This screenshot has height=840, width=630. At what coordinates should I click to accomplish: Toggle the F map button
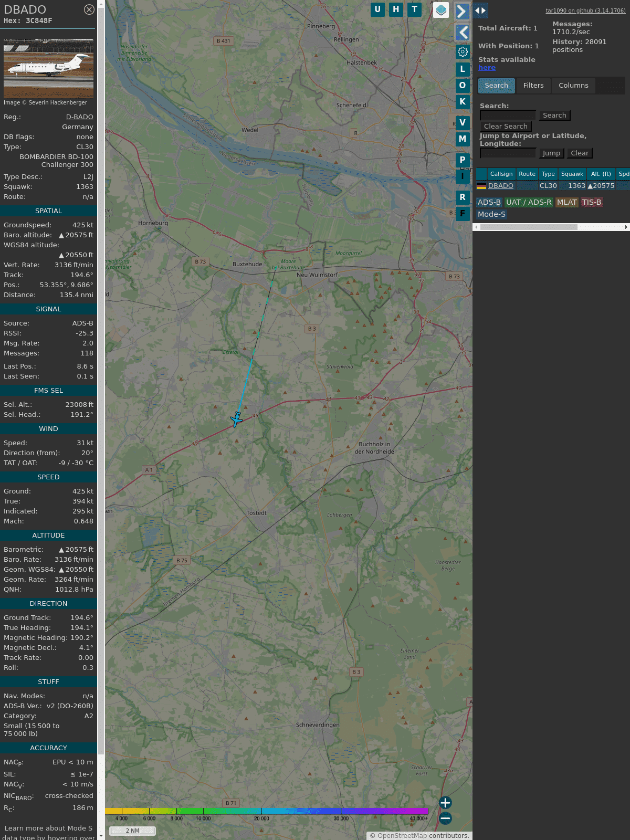click(463, 214)
